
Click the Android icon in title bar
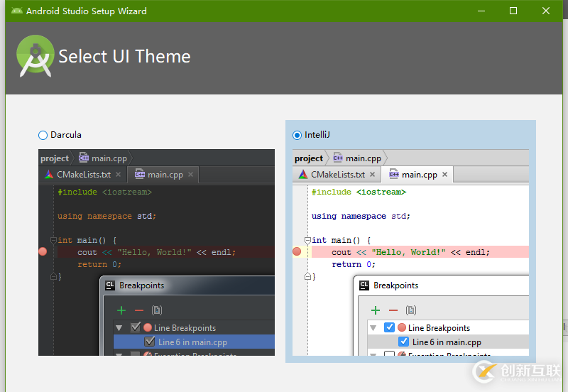[16, 11]
